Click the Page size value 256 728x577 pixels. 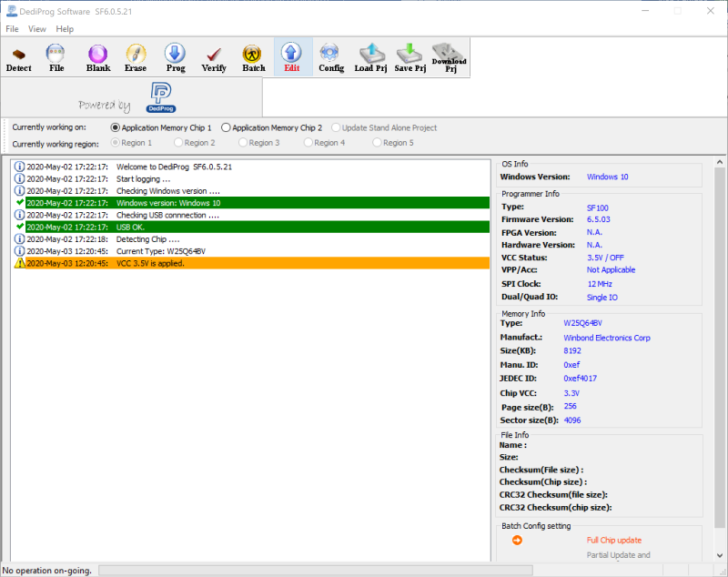point(571,406)
